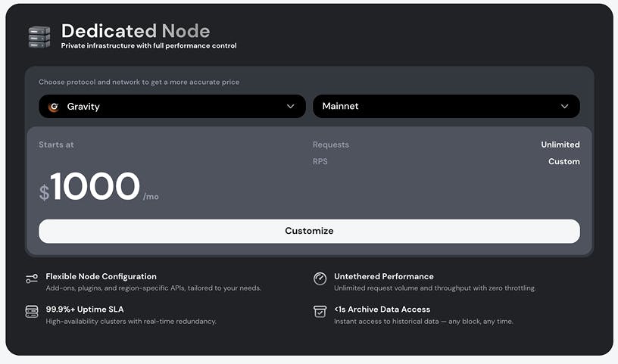Click the 'Unlimited' requests value
This screenshot has width=618, height=364.
tap(560, 145)
